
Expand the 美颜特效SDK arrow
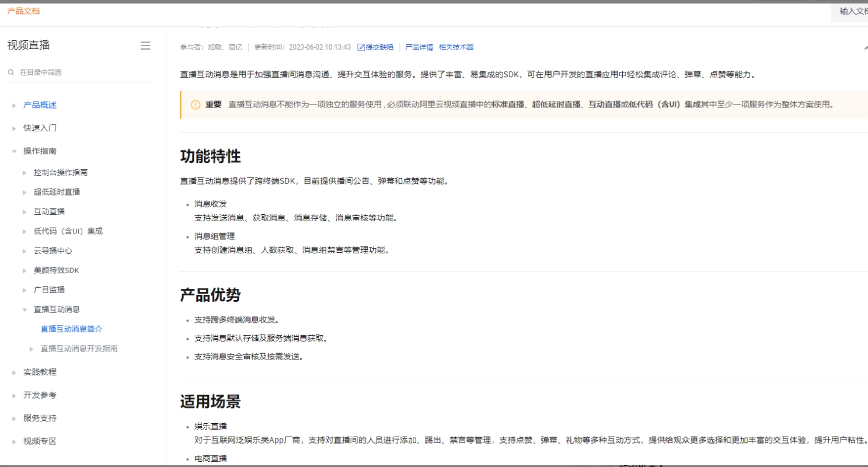[25, 271]
